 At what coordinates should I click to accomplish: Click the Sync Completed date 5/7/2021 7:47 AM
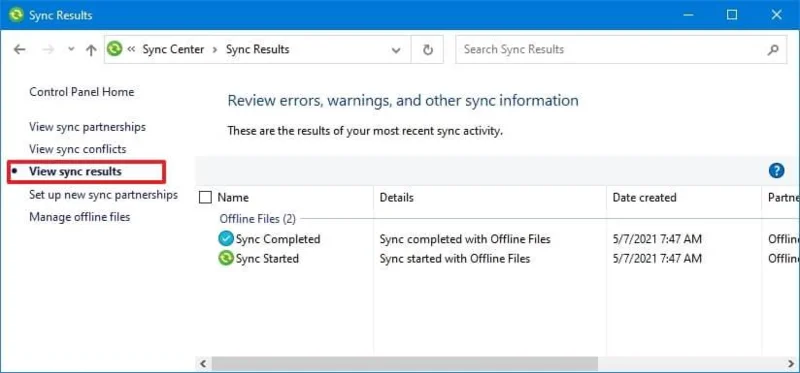[x=657, y=239]
